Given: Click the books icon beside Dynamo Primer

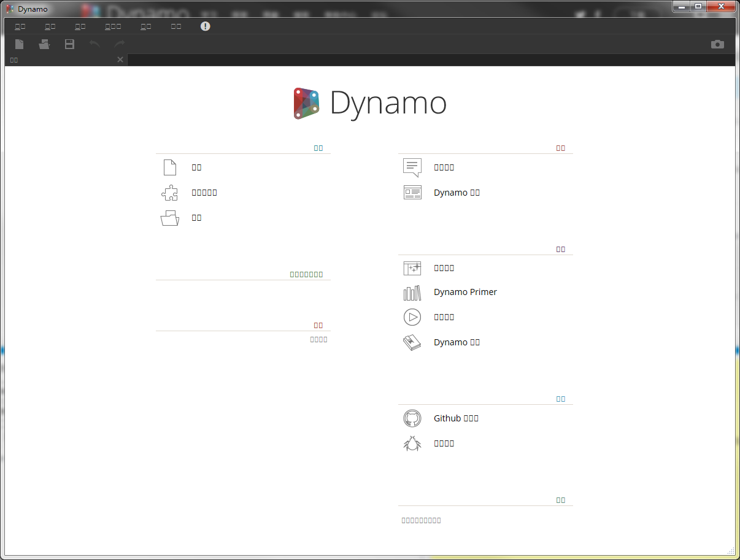Looking at the screenshot, I should pyautogui.click(x=412, y=293).
